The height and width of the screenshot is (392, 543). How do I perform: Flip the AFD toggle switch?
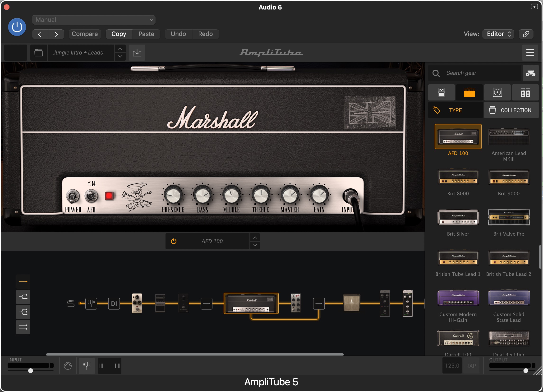[91, 196]
